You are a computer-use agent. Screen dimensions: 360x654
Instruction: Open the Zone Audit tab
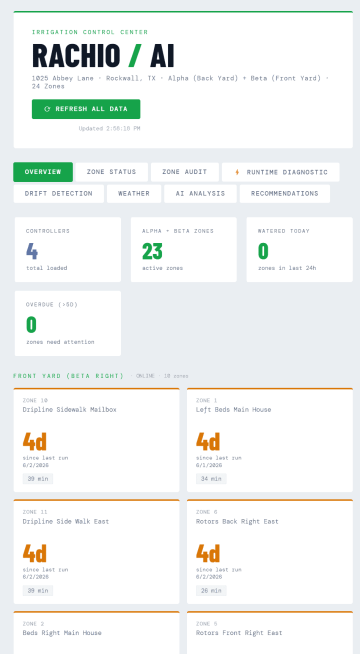(185, 172)
